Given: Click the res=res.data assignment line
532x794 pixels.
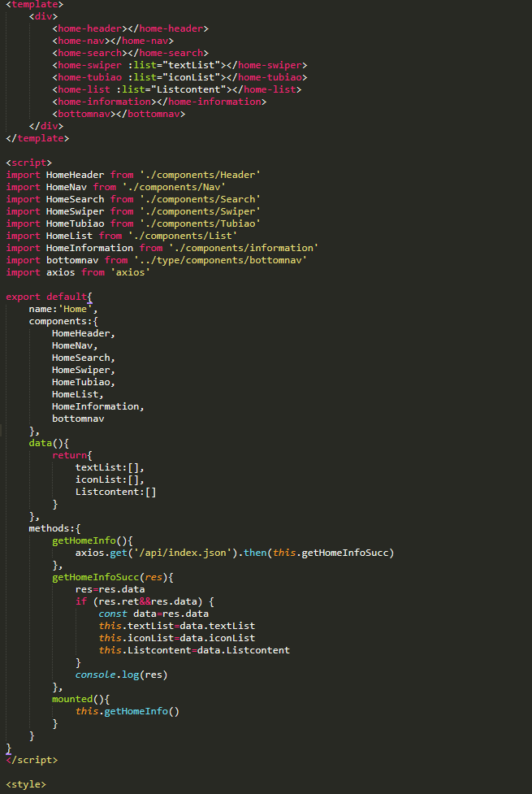Looking at the screenshot, I should point(110,589).
